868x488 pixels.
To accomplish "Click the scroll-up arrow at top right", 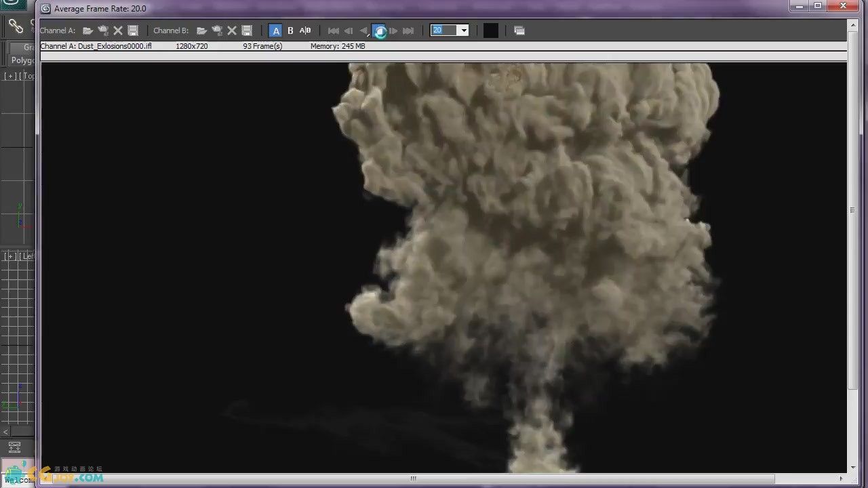I will click(852, 24).
